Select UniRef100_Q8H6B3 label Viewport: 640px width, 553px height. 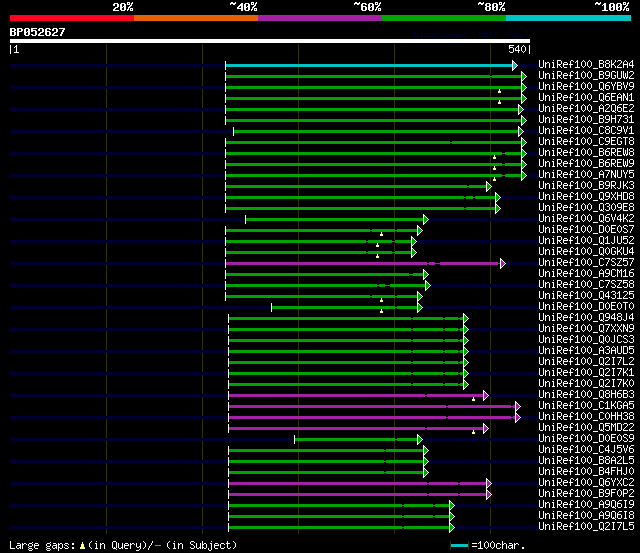(x=586, y=395)
